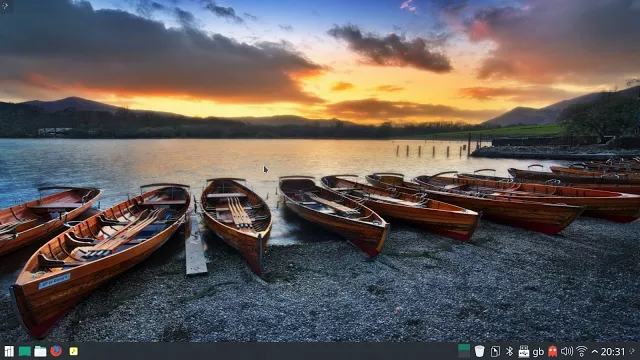Select the active green desktop in pager
The height and width of the screenshot is (360, 640).
tap(464, 348)
